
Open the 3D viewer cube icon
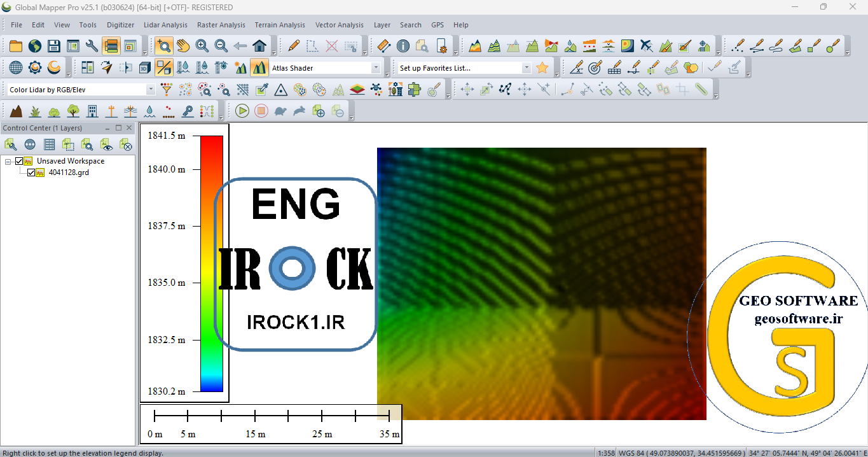[x=145, y=67]
